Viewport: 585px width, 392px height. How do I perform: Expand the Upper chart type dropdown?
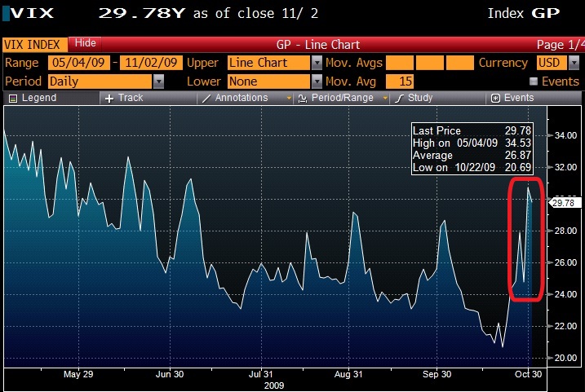click(x=316, y=63)
